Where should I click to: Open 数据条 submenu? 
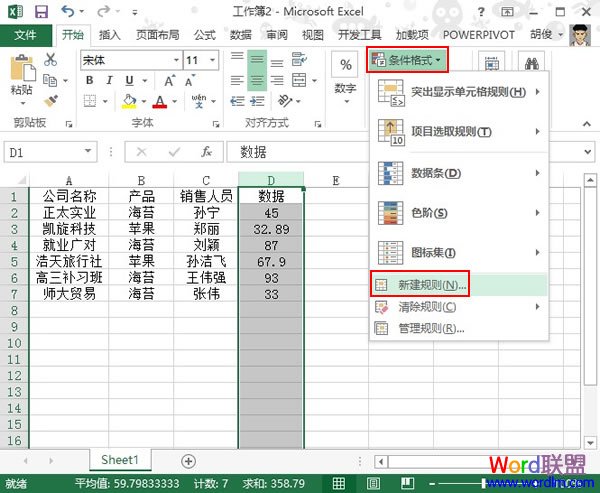pyautogui.click(x=459, y=173)
